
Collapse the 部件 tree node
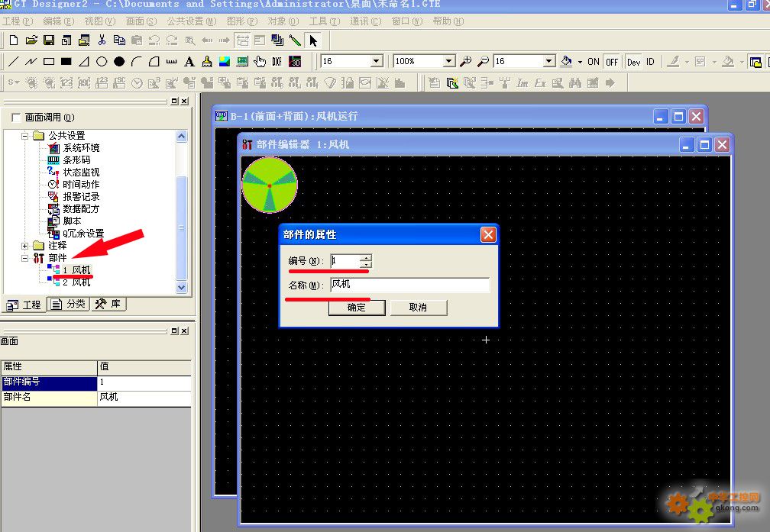tap(24, 258)
